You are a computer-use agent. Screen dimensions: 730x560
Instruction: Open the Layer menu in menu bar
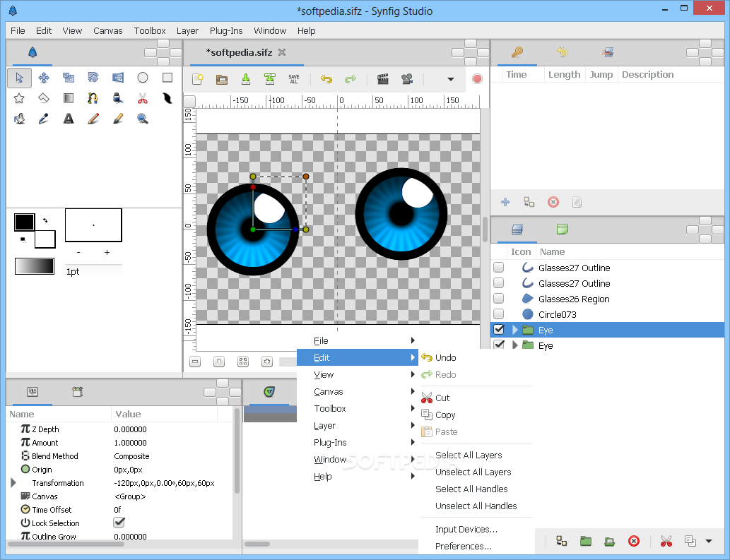tap(187, 30)
